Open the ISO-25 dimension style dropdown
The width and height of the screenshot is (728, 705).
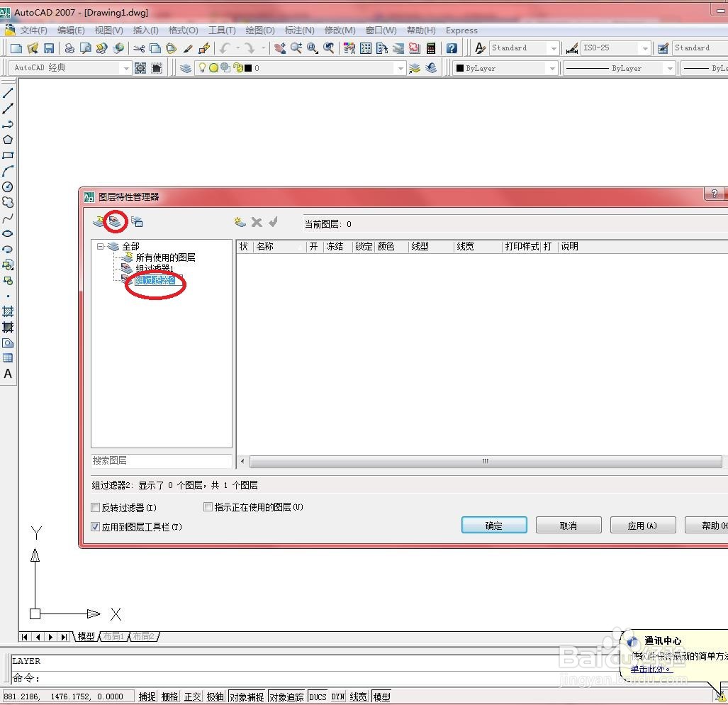tap(644, 48)
